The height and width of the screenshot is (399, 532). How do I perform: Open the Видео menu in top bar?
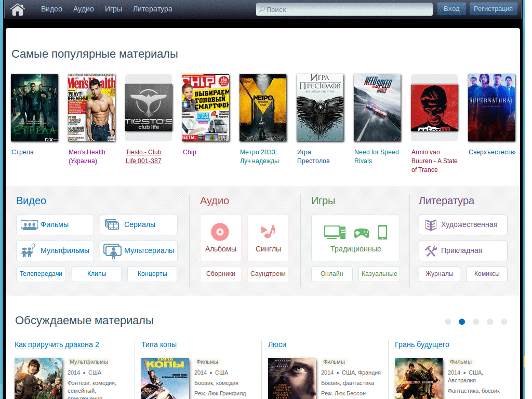tap(51, 9)
